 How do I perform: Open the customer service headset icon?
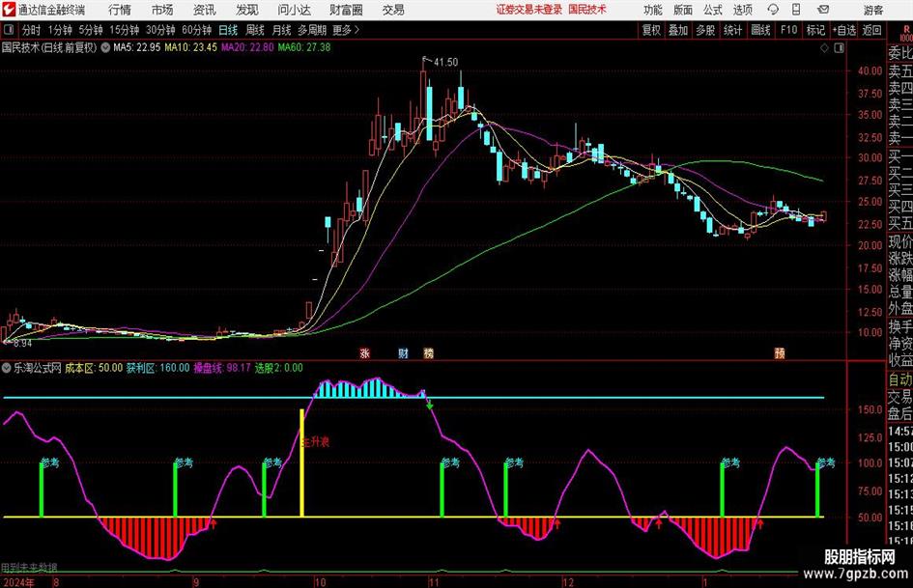773,10
